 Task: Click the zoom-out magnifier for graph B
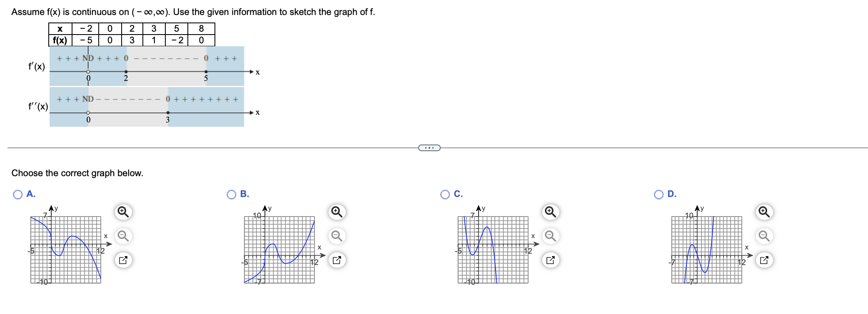(336, 236)
